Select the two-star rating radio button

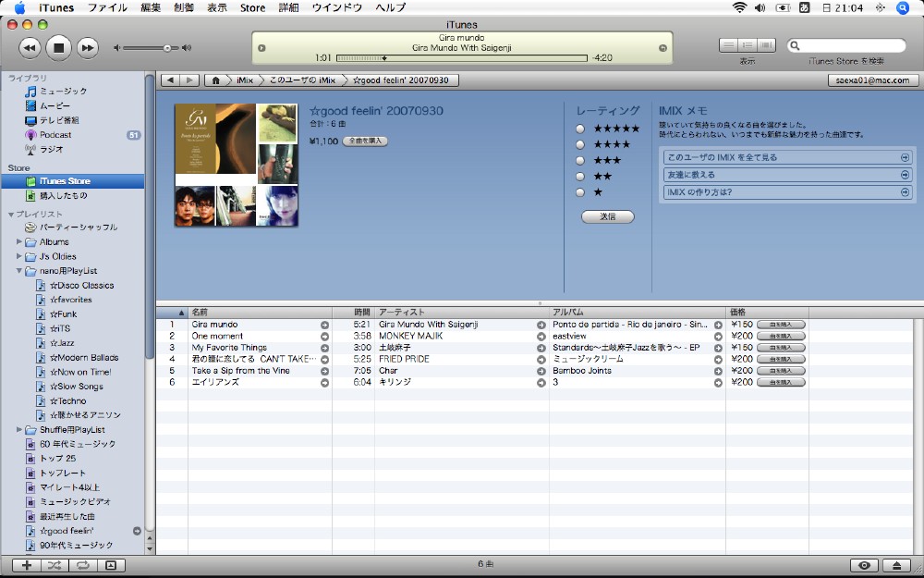580,177
